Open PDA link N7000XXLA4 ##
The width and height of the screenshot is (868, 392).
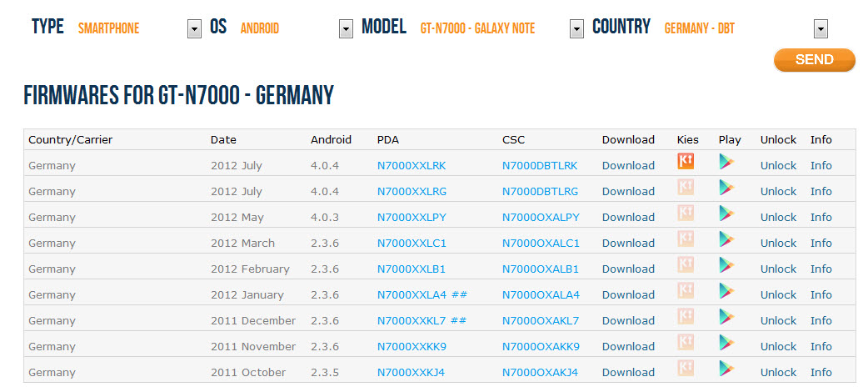(422, 295)
